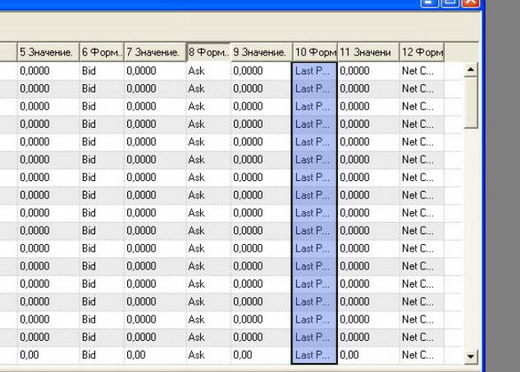Click scrollbar down arrow button
The width and height of the screenshot is (520, 372).
(x=471, y=357)
